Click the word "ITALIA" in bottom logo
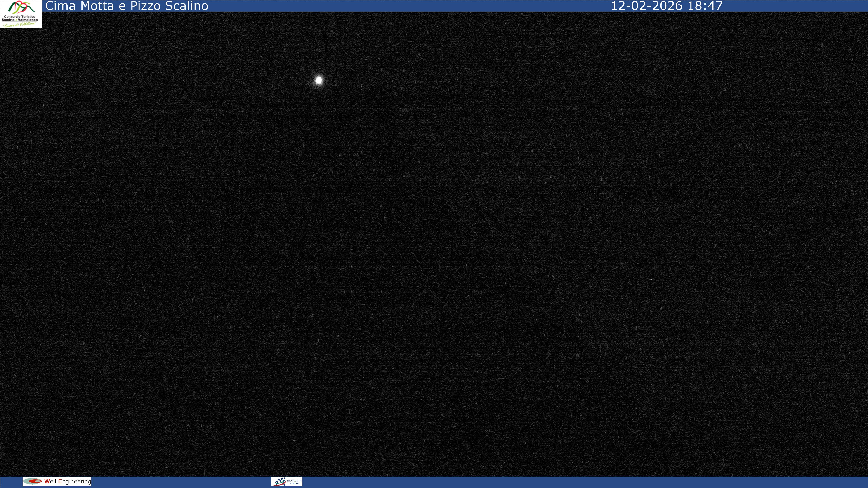 point(295,483)
